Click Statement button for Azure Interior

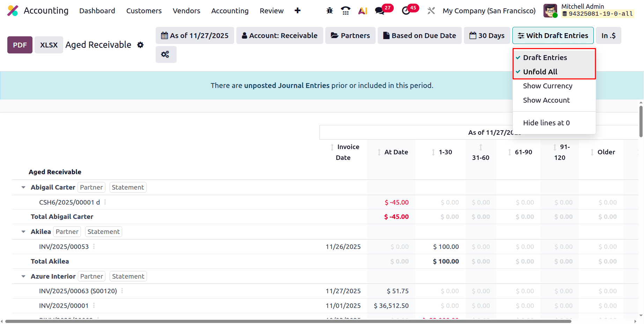128,277
